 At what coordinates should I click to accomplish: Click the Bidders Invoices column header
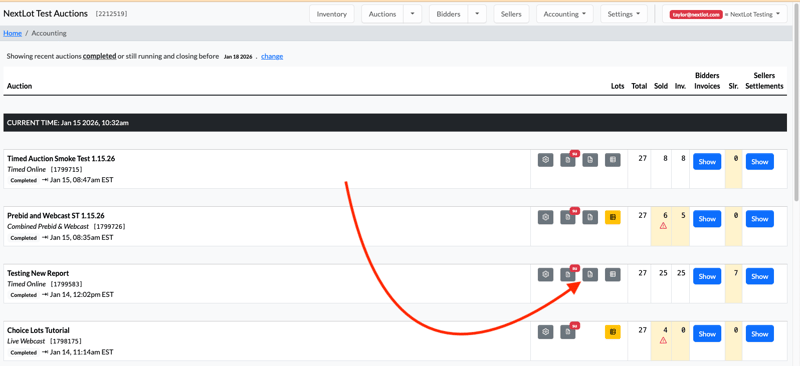click(707, 81)
